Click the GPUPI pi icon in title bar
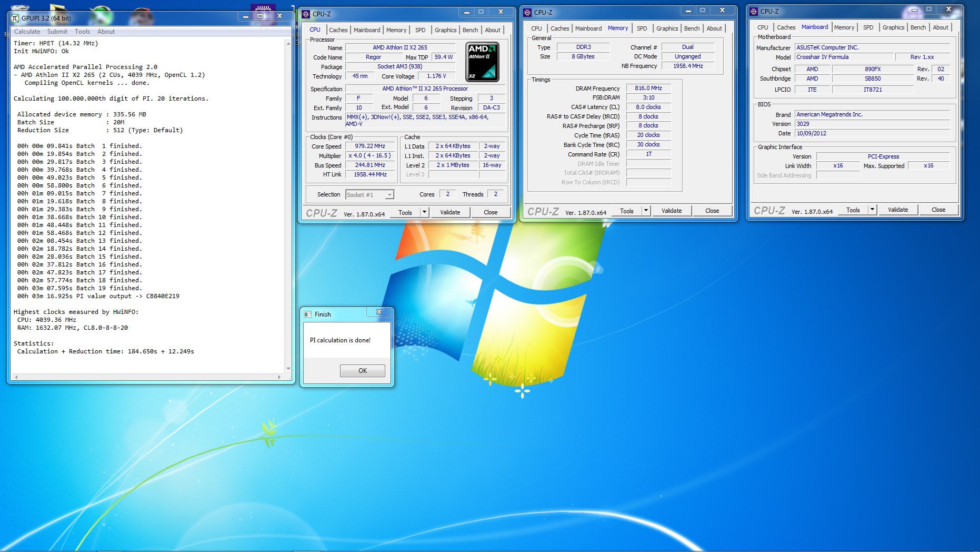Screen dimensions: 980x552 click(x=15, y=18)
